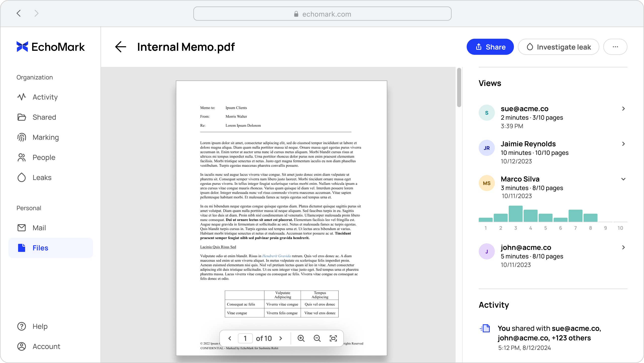Open the Shared folder section
The image size is (644, 363).
click(50, 117)
